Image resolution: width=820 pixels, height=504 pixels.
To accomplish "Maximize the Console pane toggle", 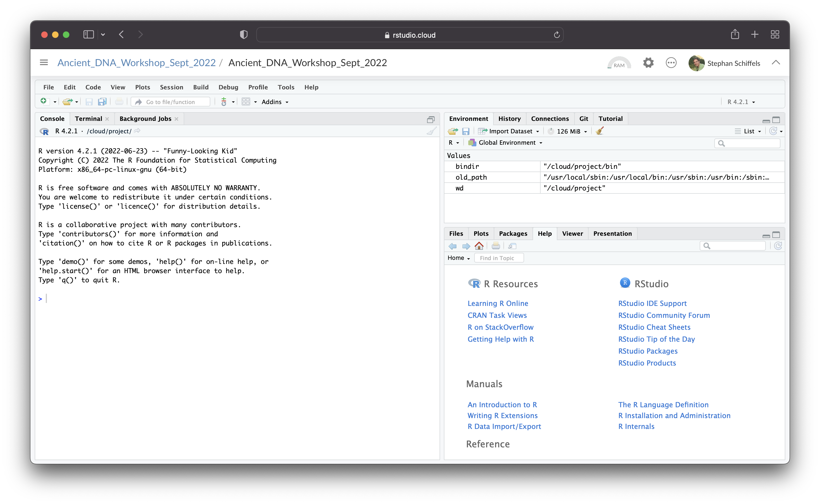I will click(x=431, y=119).
